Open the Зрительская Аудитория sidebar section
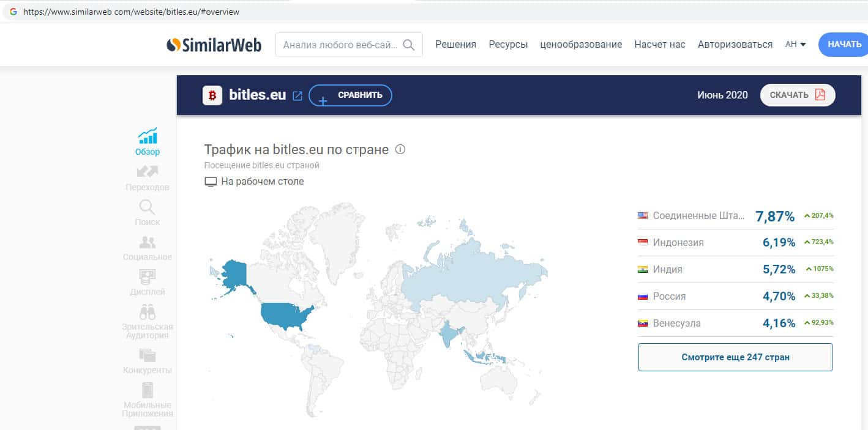Viewport: 868px width, 430px height. [148, 321]
